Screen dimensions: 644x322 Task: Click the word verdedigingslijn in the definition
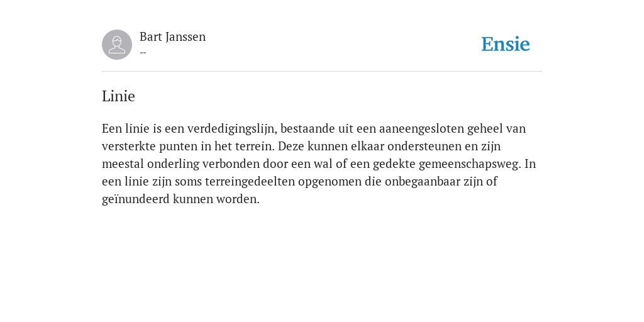click(233, 129)
